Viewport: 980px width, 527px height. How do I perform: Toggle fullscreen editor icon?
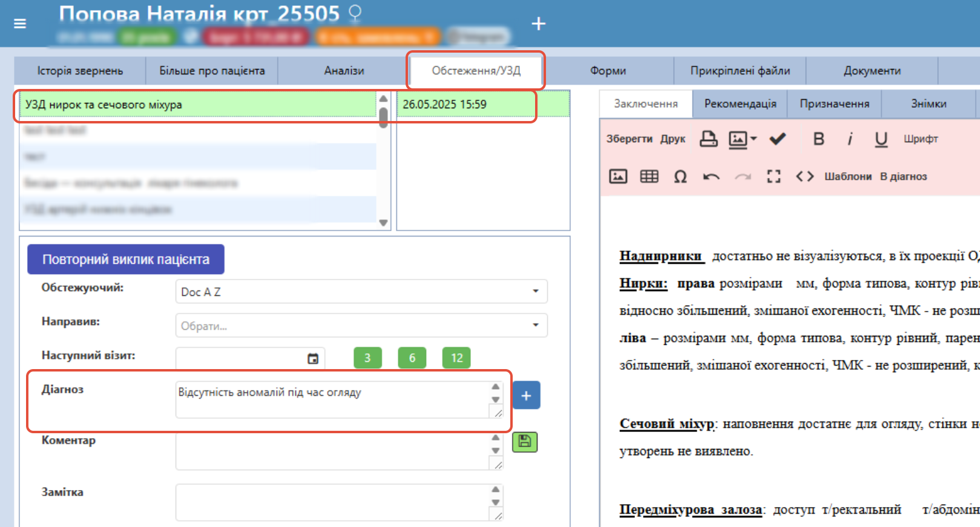click(774, 177)
